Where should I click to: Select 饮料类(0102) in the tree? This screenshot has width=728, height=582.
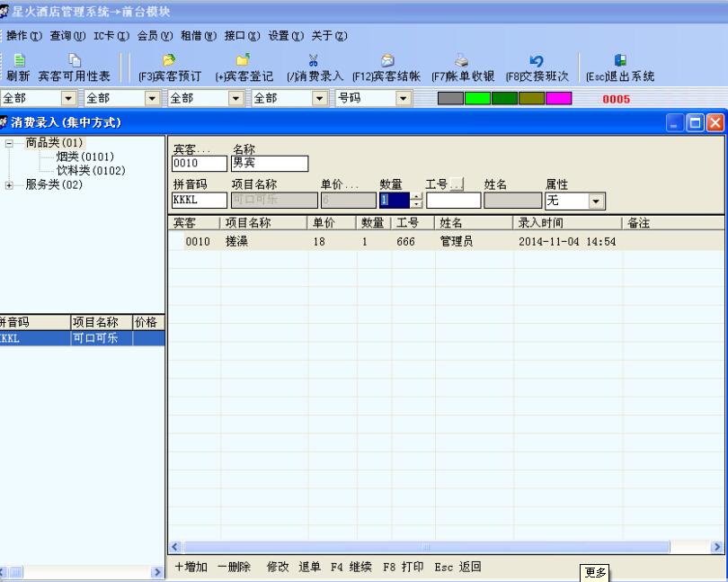coord(91,171)
